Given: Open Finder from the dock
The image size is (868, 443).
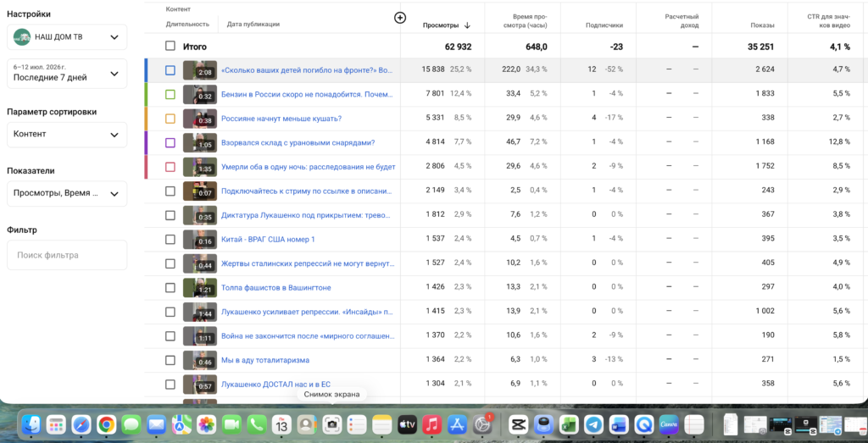Looking at the screenshot, I should click(31, 424).
